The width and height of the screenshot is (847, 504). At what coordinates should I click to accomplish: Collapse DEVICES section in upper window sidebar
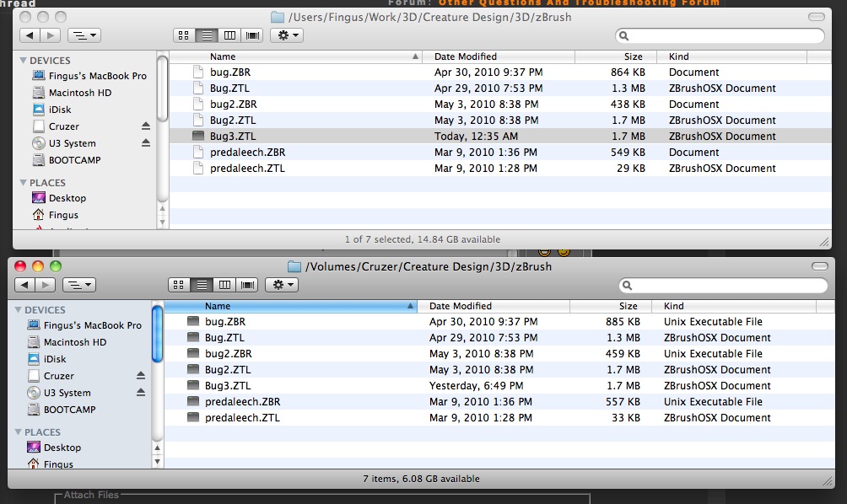pyautogui.click(x=24, y=61)
